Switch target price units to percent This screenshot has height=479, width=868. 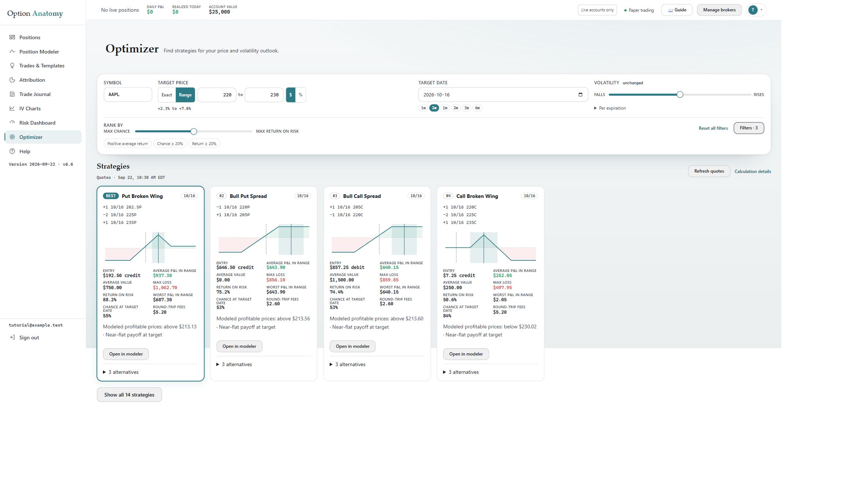(301, 95)
